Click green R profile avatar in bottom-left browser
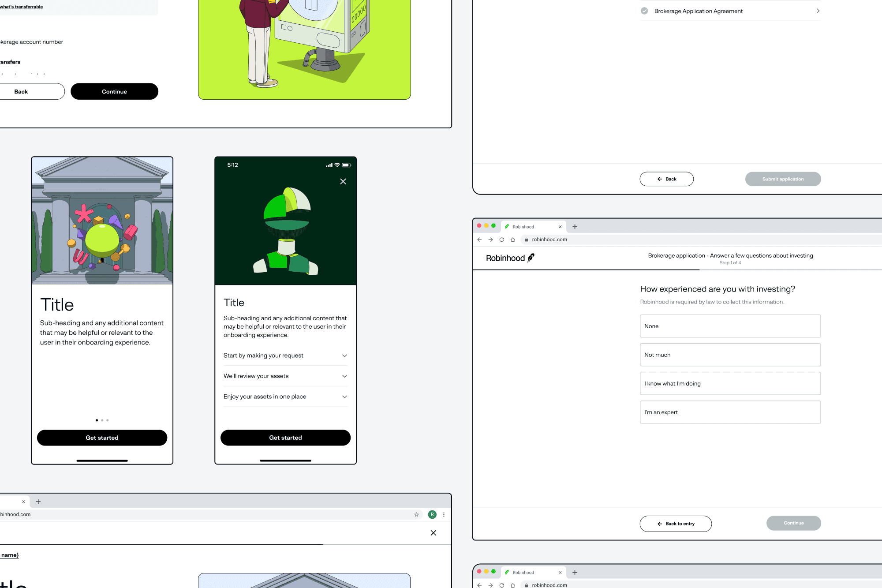Image resolution: width=882 pixels, height=588 pixels. 432,514
